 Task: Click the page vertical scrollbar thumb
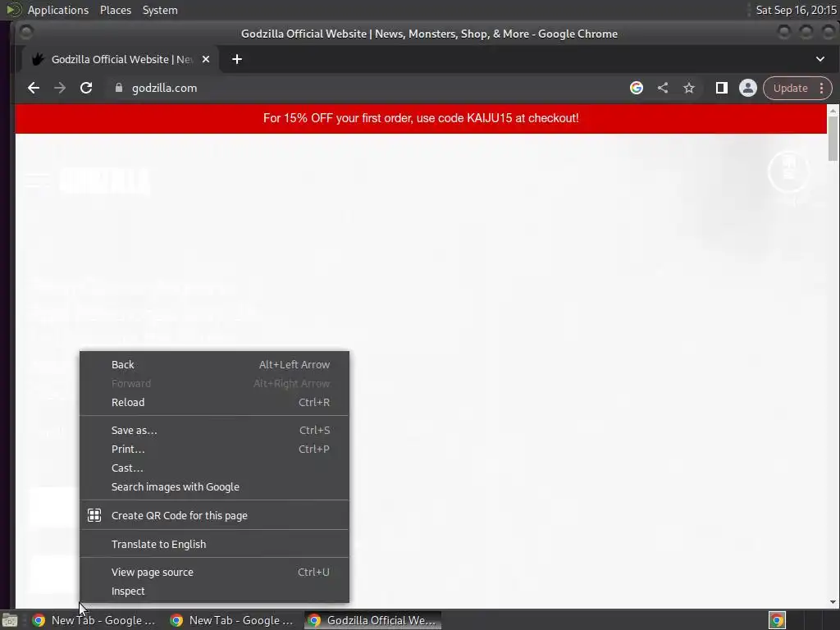point(833,138)
